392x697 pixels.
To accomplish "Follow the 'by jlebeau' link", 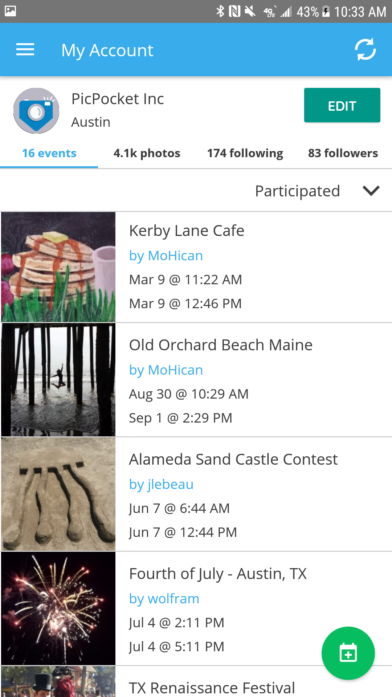I will click(161, 484).
